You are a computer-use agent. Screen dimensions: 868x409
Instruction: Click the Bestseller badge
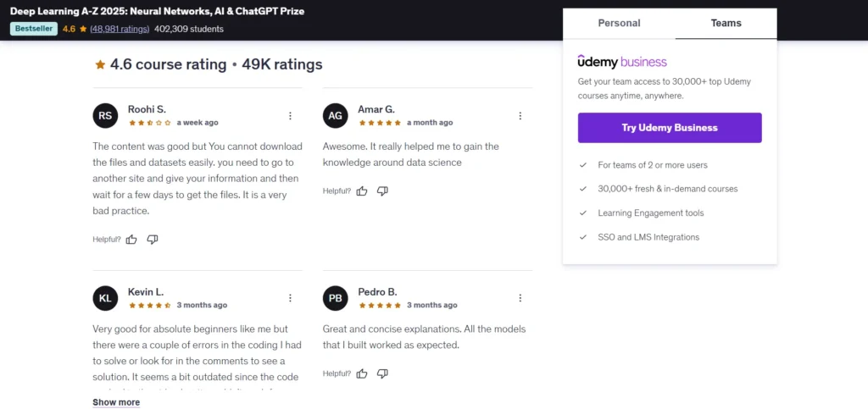[31, 29]
